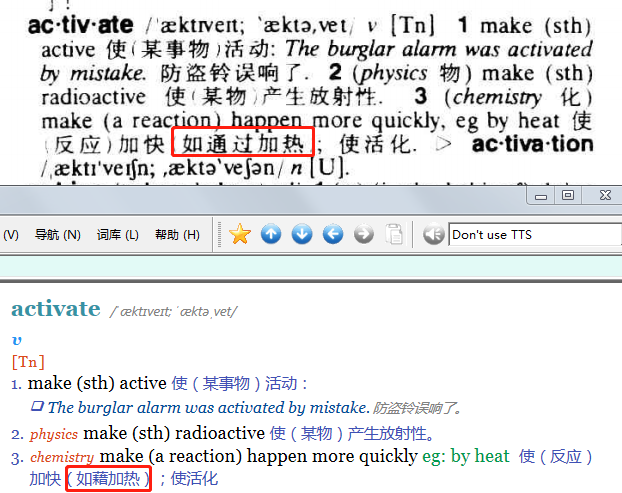The image size is (622, 493).
Task: Click the 'physics' subject label in sense 2
Action: 54,434
